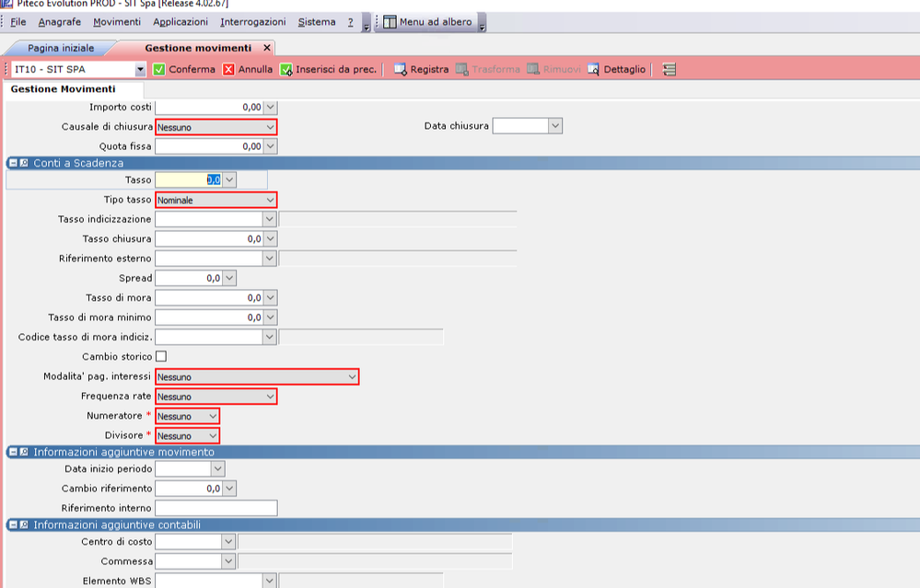Click pin icon beside Informazioni aggiuntive contabili
Viewport: 920px width, 588px height.
tap(24, 525)
